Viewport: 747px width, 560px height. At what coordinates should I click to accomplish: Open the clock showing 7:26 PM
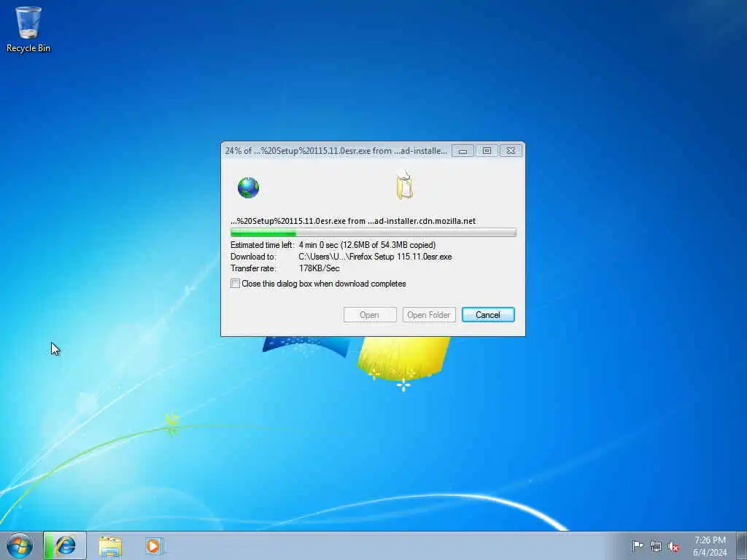(x=710, y=546)
